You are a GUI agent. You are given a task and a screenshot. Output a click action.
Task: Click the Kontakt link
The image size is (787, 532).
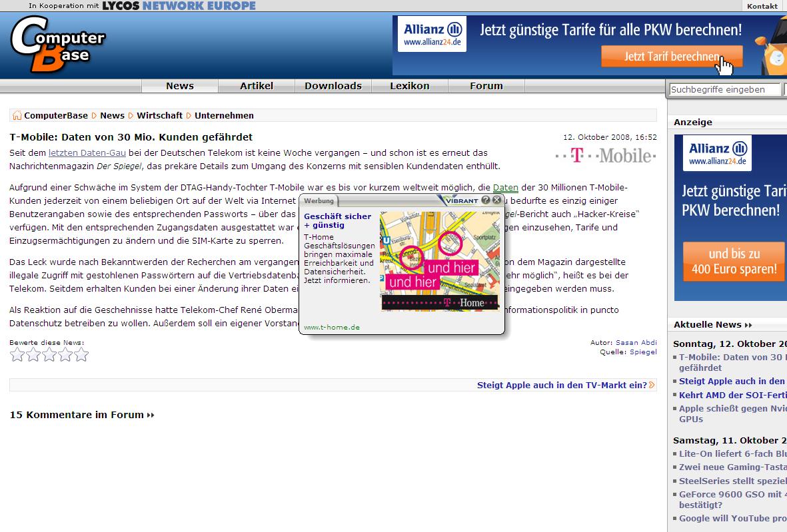click(762, 6)
